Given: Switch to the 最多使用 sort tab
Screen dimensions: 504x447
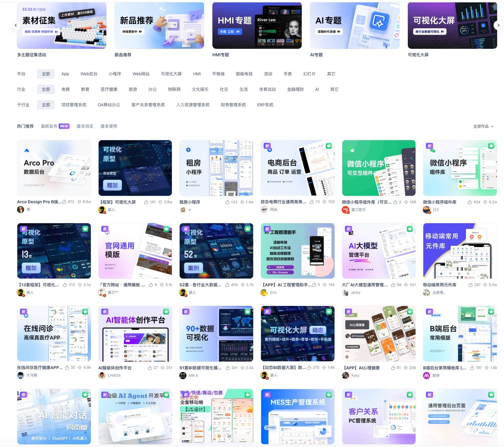Looking at the screenshot, I should click(x=109, y=126).
